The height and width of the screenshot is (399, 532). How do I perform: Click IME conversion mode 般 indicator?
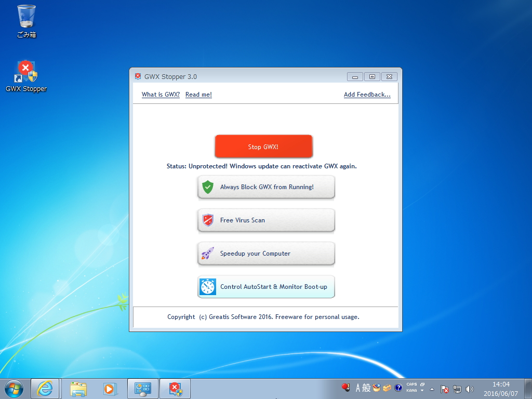point(366,388)
